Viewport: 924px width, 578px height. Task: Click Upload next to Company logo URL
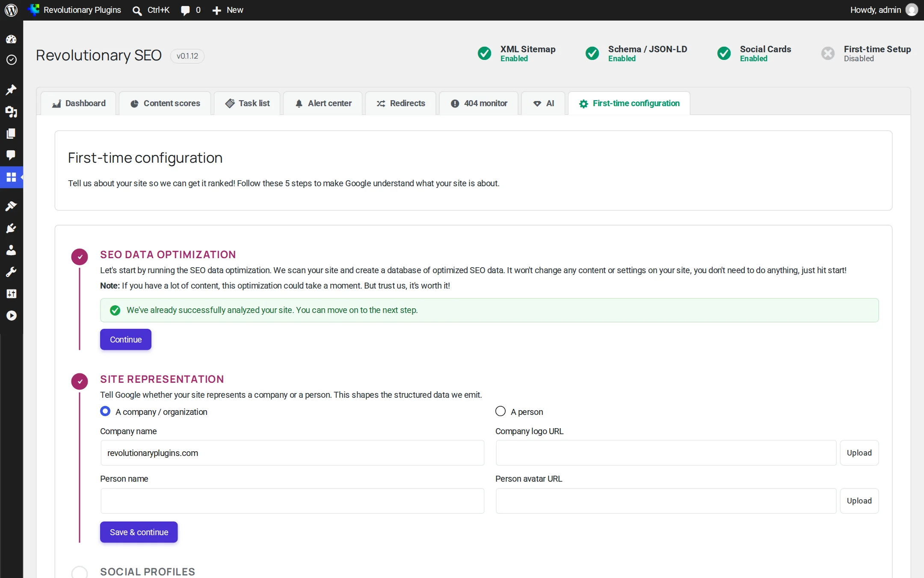(x=859, y=453)
